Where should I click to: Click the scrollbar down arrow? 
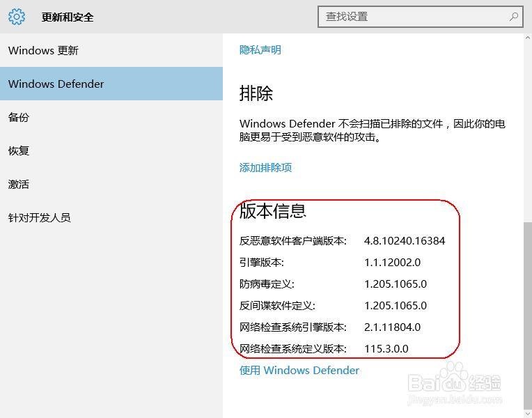tap(528, 414)
